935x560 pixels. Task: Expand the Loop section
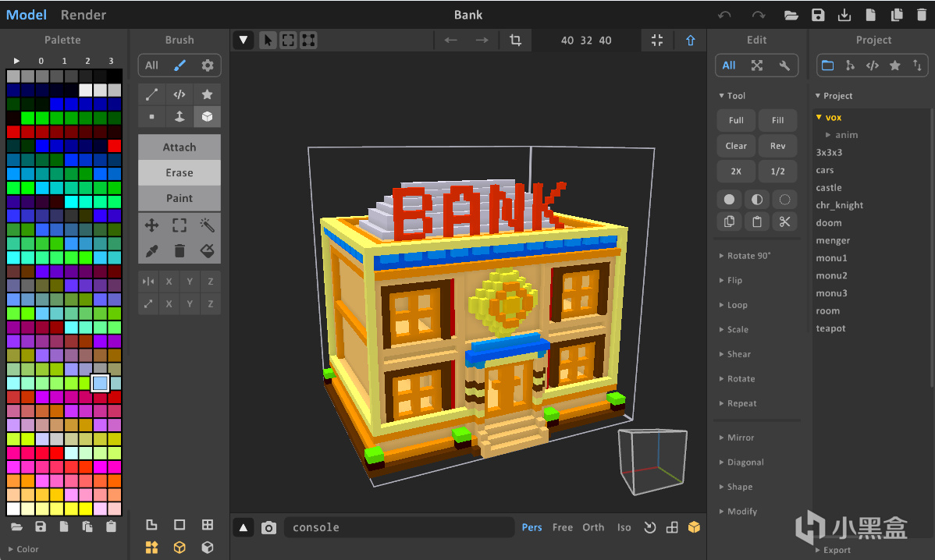pyautogui.click(x=733, y=304)
